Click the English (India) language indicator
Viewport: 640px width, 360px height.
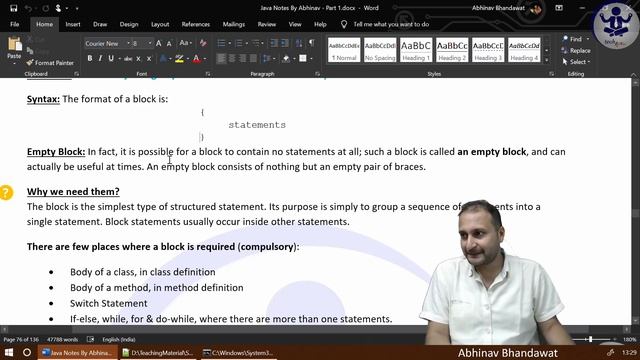(x=119, y=340)
